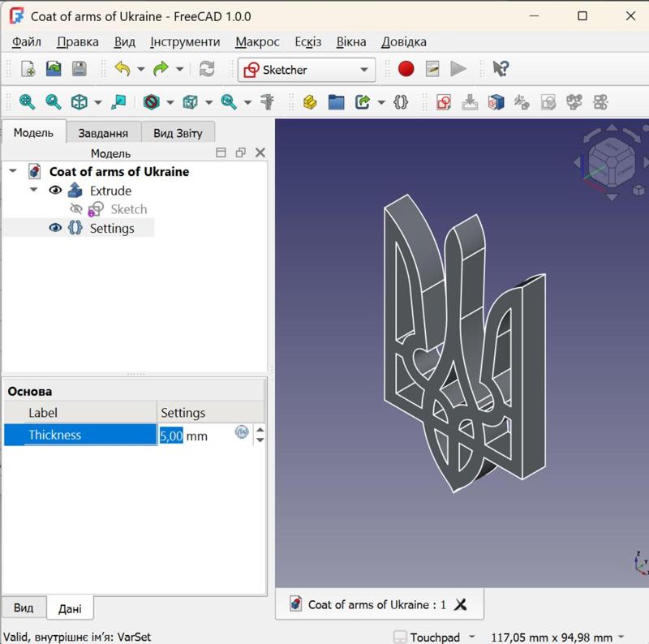Image resolution: width=649 pixels, height=644 pixels.
Task: Open the Вид menu
Action: click(125, 42)
